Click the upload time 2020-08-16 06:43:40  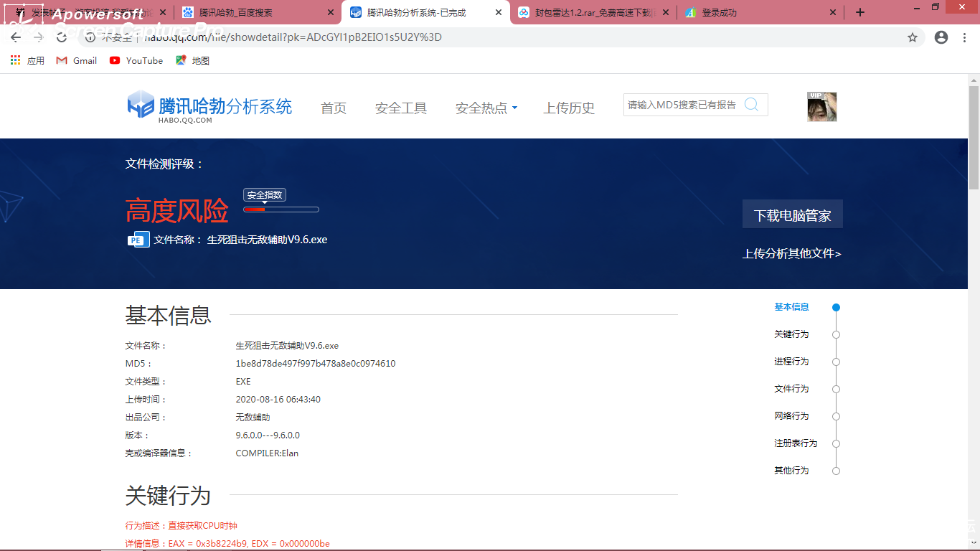click(x=278, y=400)
